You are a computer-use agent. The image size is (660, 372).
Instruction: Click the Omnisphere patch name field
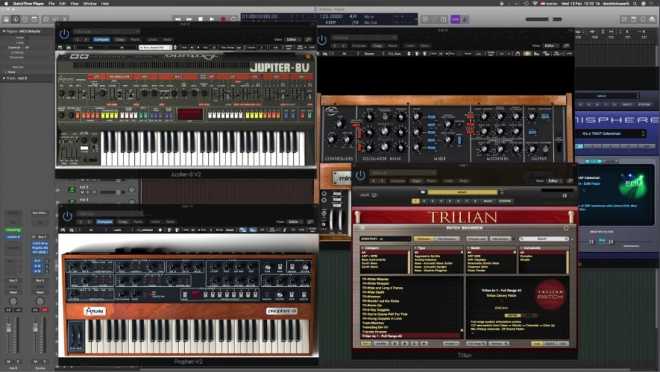point(610,133)
